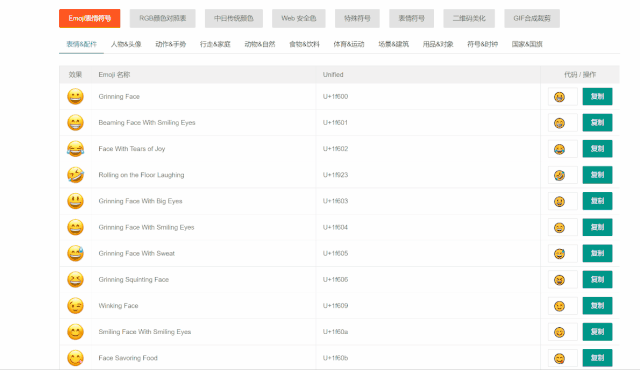Click the Smiling Face With Smiling Eyes emoji
Image resolution: width=640 pixels, height=370 pixels.
pos(76,332)
